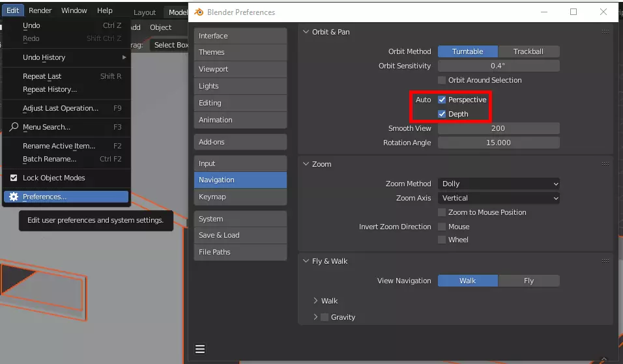Click the Orbit & Pan panel grip dots
The width and height of the screenshot is (623, 364).
coord(605,32)
